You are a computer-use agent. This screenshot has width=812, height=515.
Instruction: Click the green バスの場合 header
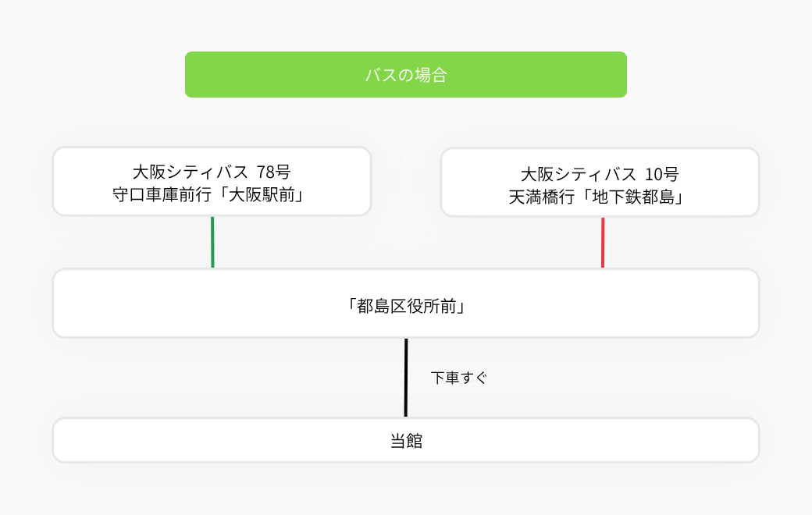tap(406, 75)
